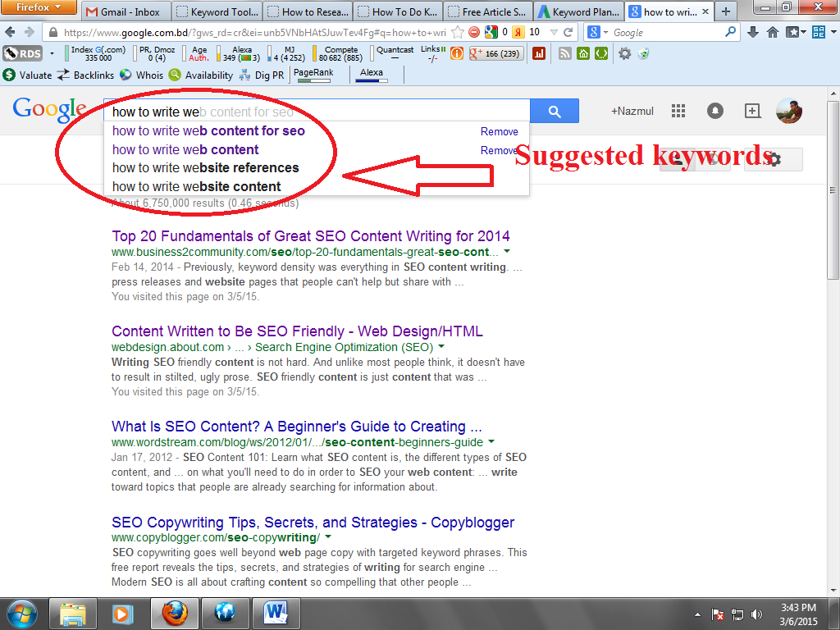Image resolution: width=840 pixels, height=630 pixels.
Task: Expand business2community result dropdown arrow
Action: click(507, 251)
